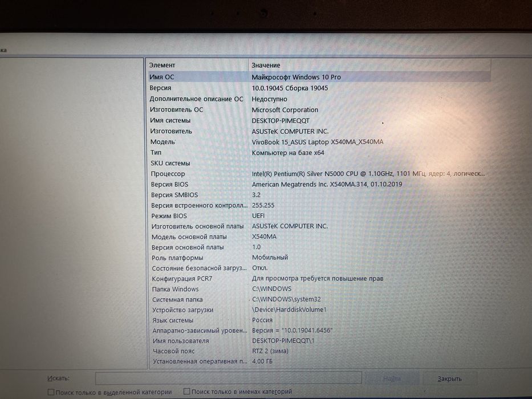Select 'DESKTOP-PIMEQQT' system name value
Viewport: 532px width, 399px height.
(281, 121)
